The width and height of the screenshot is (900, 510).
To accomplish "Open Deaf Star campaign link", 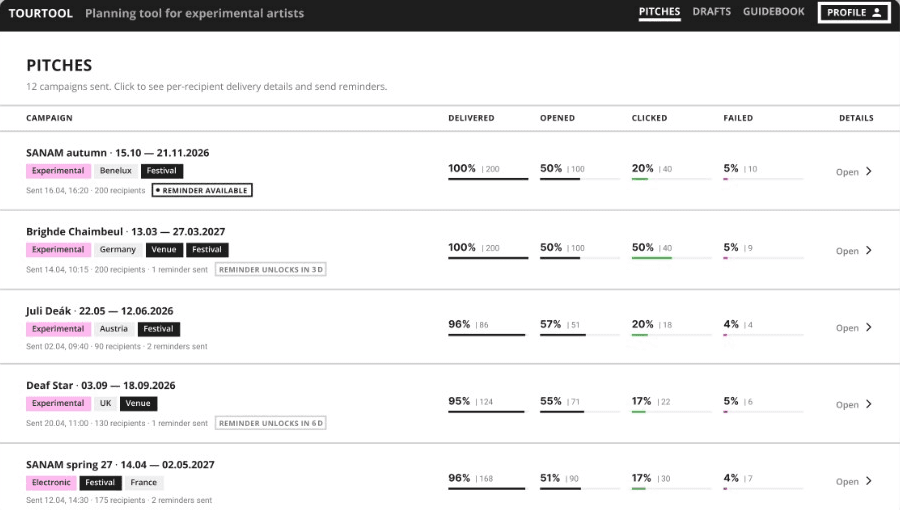I will click(x=100, y=386).
